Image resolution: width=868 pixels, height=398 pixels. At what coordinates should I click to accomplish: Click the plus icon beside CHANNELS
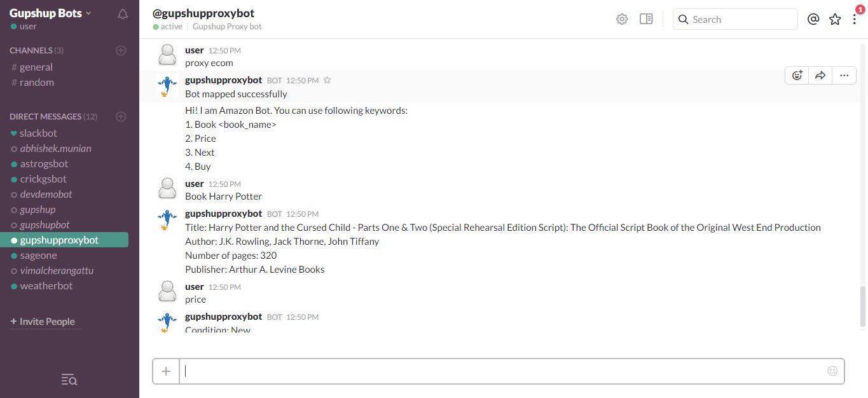point(121,50)
